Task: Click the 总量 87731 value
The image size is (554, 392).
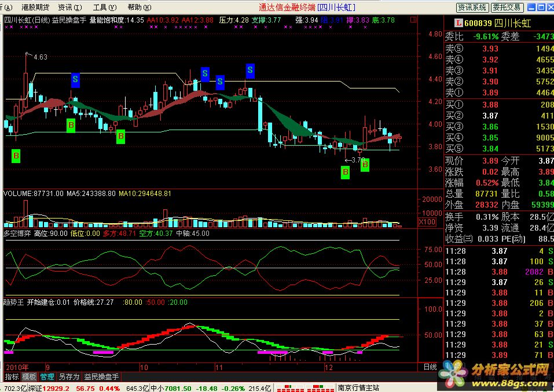Action: (487, 194)
